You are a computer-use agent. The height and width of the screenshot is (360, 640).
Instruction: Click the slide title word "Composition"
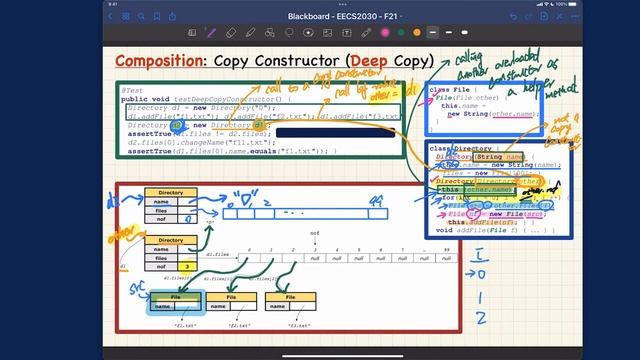coord(159,61)
